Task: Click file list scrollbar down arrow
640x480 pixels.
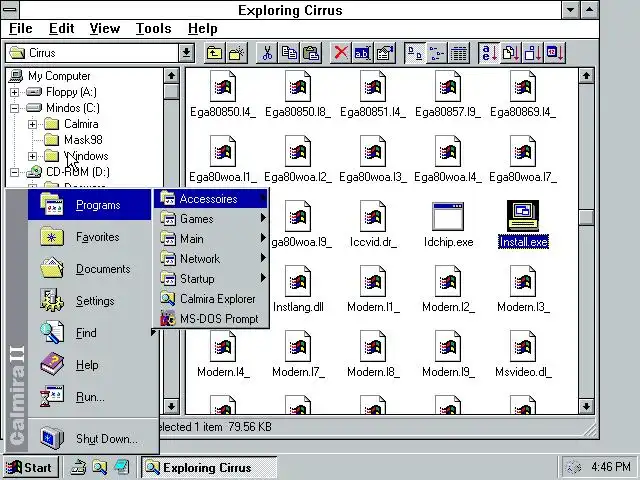Action: click(586, 406)
